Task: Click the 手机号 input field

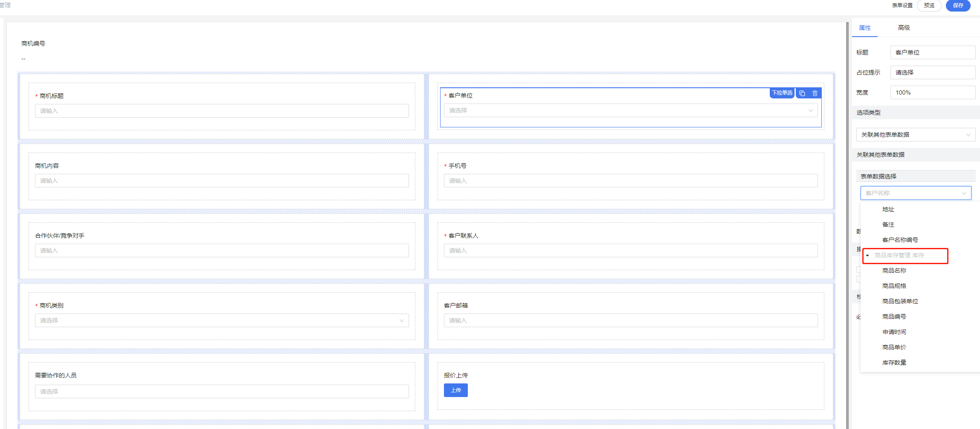Action: pyautogui.click(x=631, y=181)
